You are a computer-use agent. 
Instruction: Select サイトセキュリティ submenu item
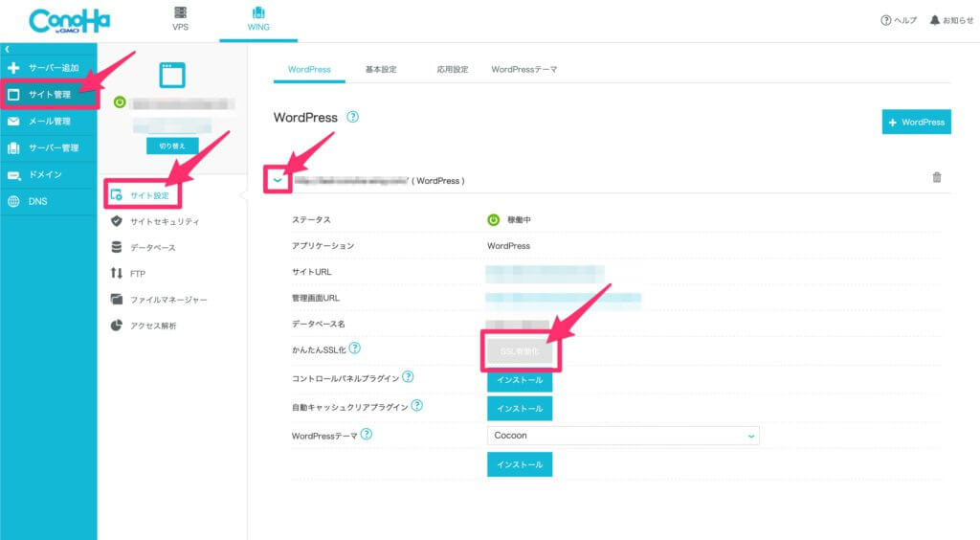coord(156,221)
